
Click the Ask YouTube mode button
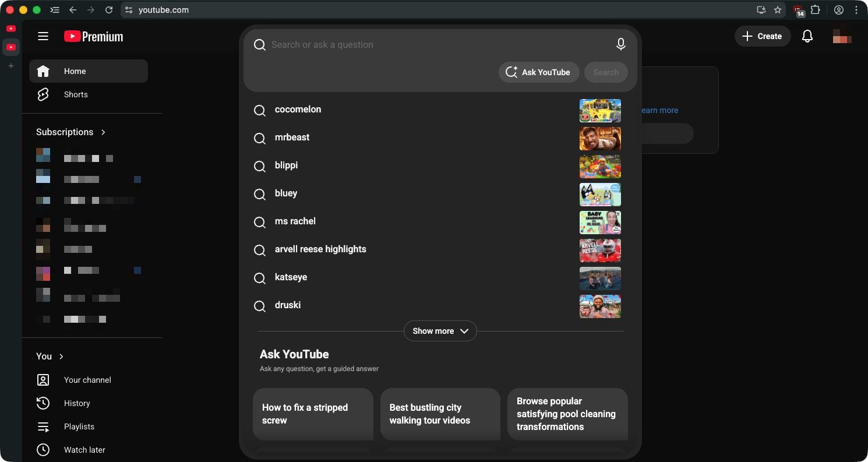pos(538,72)
